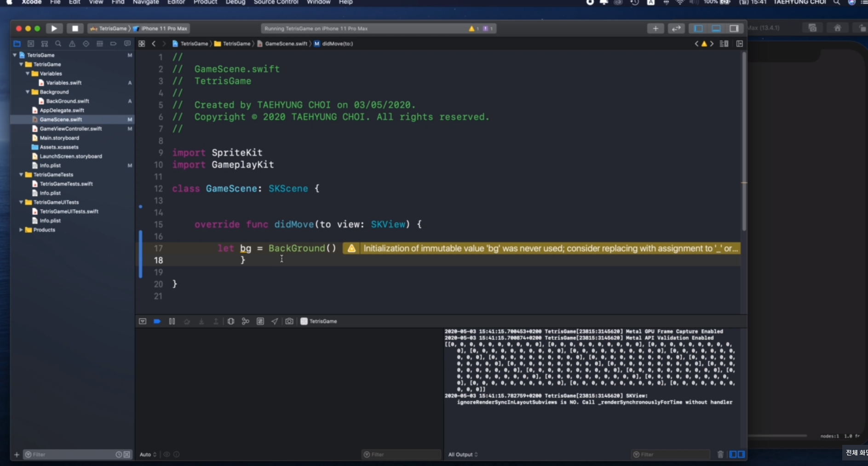The width and height of the screenshot is (868, 466).
Task: Click the yellow warning on line 17
Action: pyautogui.click(x=351, y=248)
